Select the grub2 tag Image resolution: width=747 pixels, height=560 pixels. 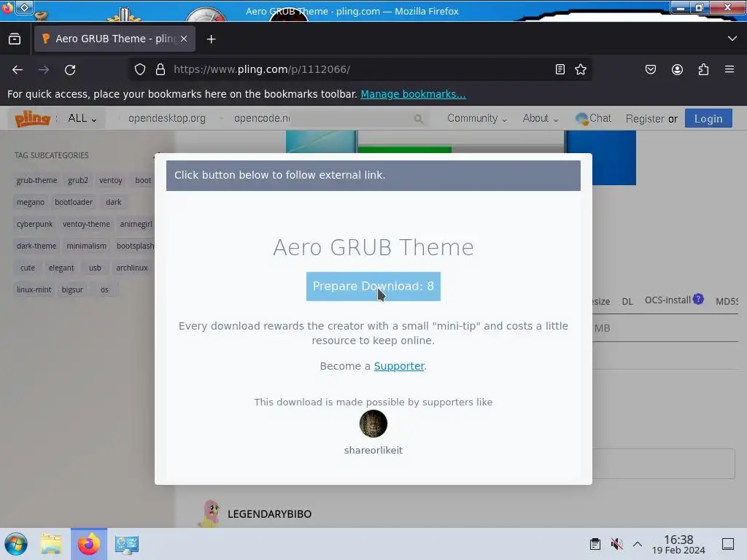pyautogui.click(x=77, y=181)
